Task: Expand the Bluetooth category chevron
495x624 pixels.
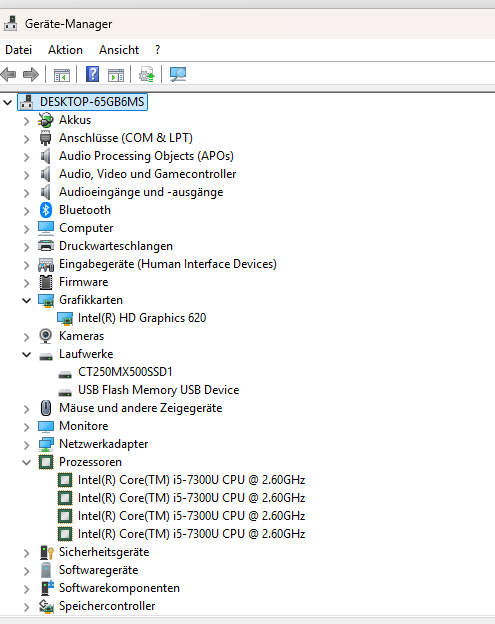Action: 26,211
